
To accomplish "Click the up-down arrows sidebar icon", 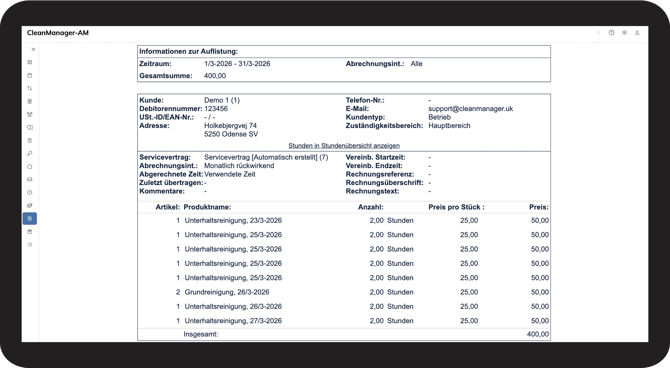I will pyautogui.click(x=29, y=88).
